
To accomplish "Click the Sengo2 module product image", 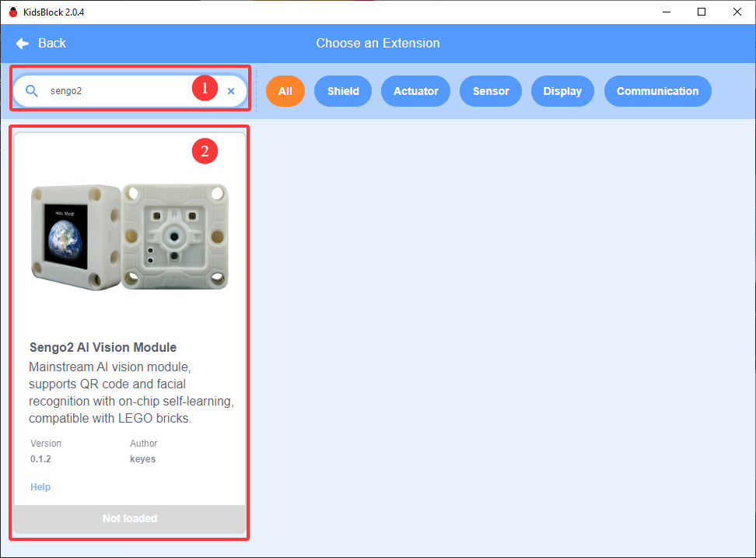I will [130, 237].
